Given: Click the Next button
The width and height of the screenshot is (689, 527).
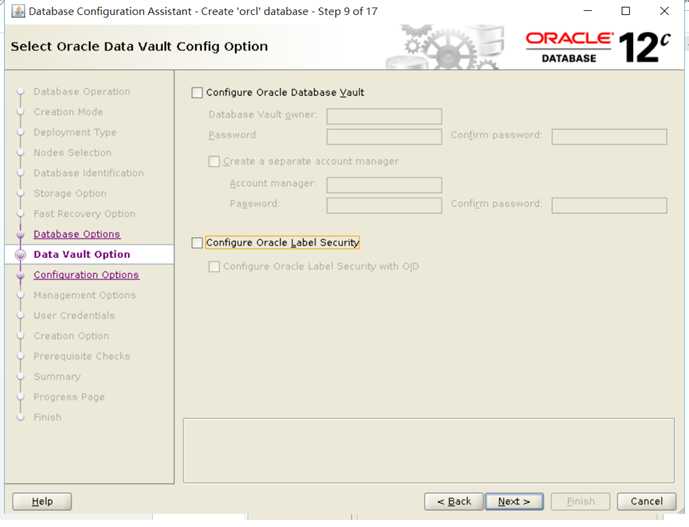Looking at the screenshot, I should pos(514,502).
